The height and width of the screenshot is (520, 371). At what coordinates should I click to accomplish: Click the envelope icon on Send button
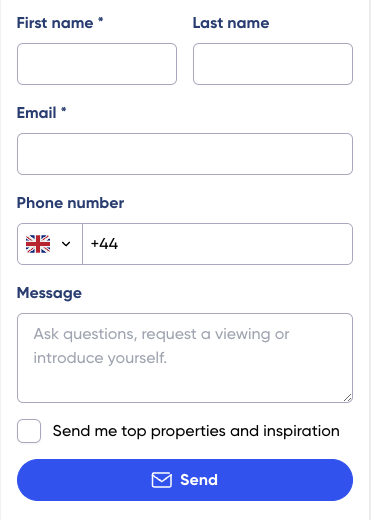[162, 480]
